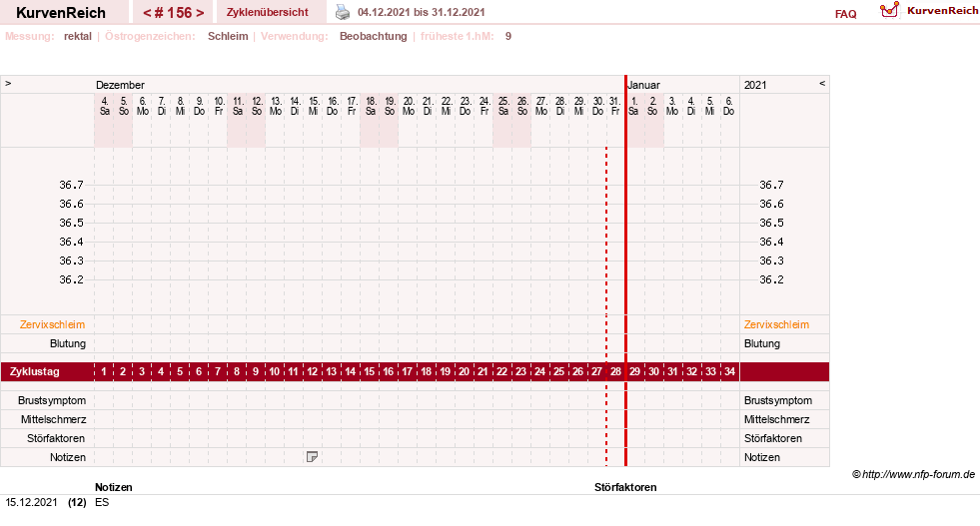Click date header 15. Mi

click(x=314, y=106)
